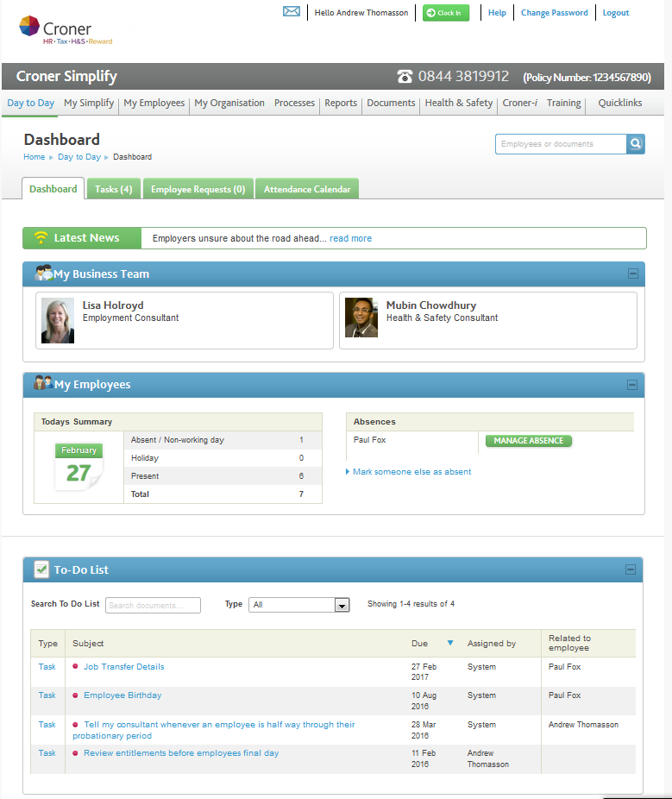Screen dimensions: 672x799
Task: Click Task type in Job Transfer row
Action: tap(47, 666)
